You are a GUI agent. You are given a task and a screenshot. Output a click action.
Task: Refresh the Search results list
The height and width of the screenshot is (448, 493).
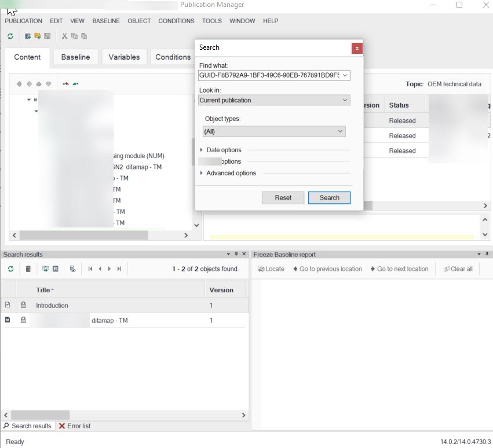(x=11, y=267)
